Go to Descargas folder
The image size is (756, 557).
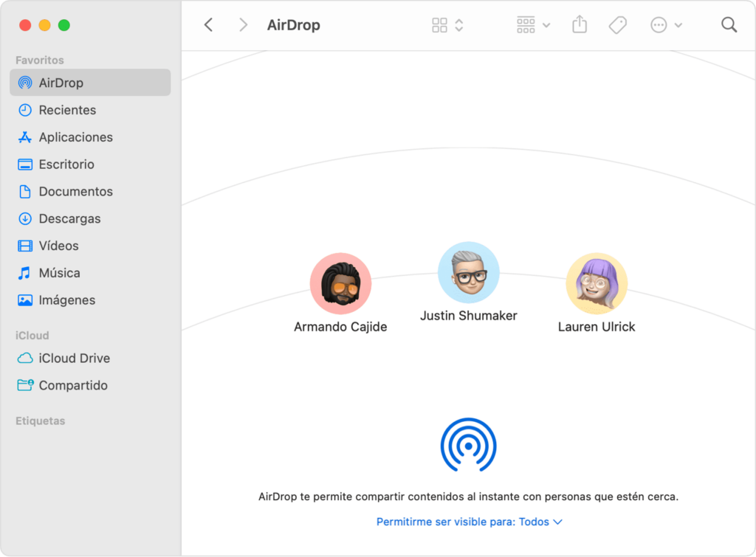[x=69, y=218]
